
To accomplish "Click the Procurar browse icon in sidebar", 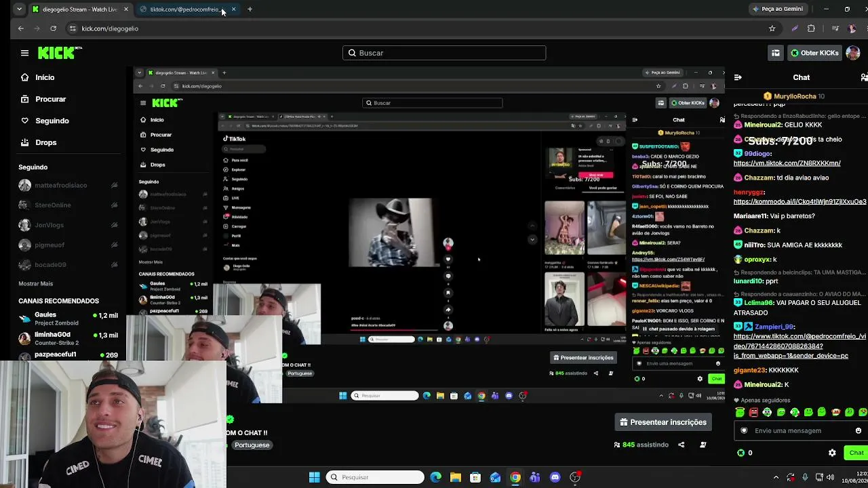I will (25, 99).
